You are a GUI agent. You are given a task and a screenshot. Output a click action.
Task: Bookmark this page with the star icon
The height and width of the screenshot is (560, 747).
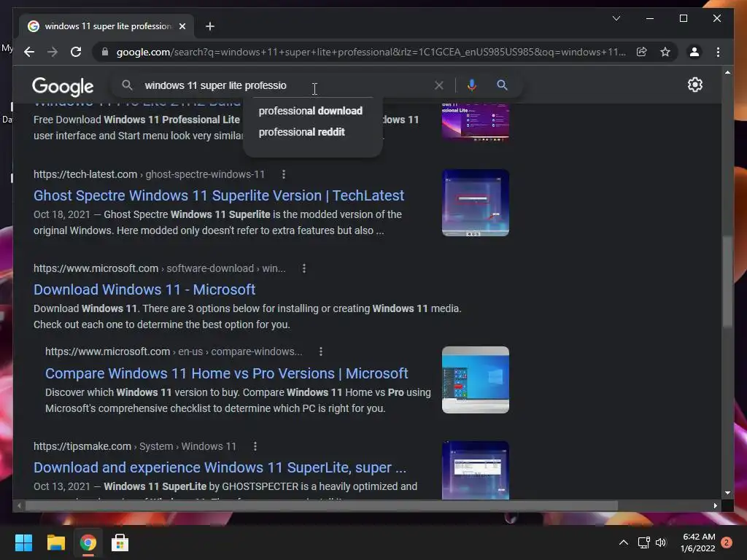tap(665, 52)
